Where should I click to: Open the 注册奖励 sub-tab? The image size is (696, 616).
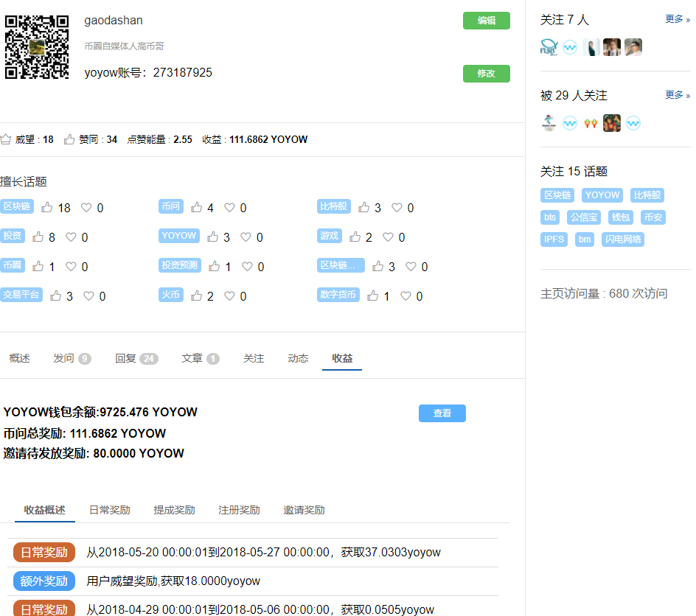tap(239, 510)
